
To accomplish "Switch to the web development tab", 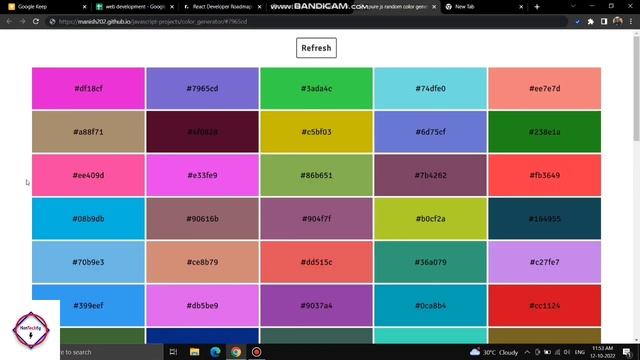I will (135, 7).
